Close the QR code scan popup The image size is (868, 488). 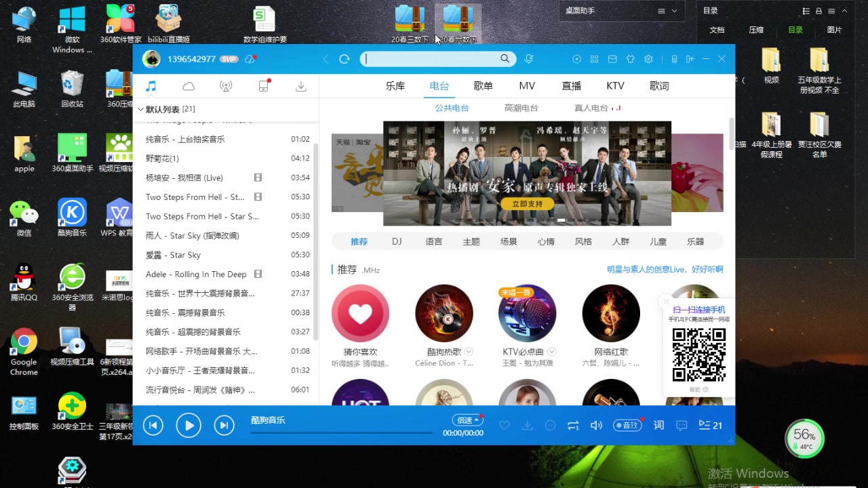coord(667,302)
